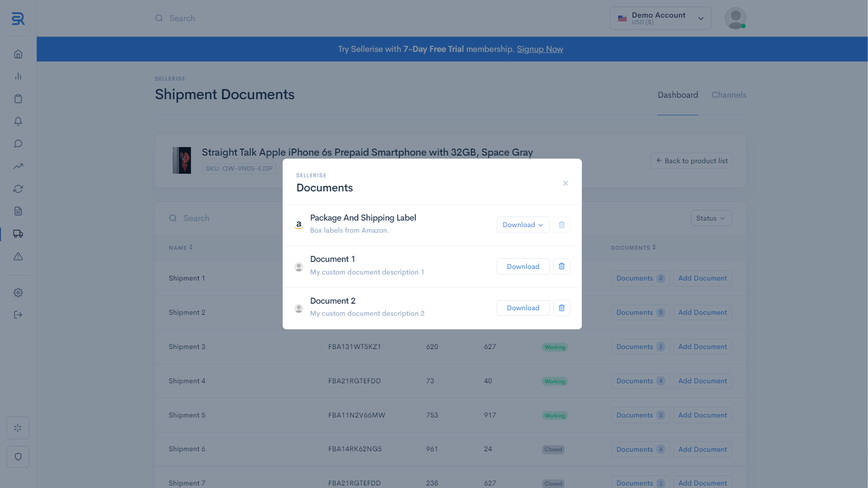This screenshot has width=868, height=488.
Task: Open the settings gear sidebar icon
Action: click(x=18, y=293)
